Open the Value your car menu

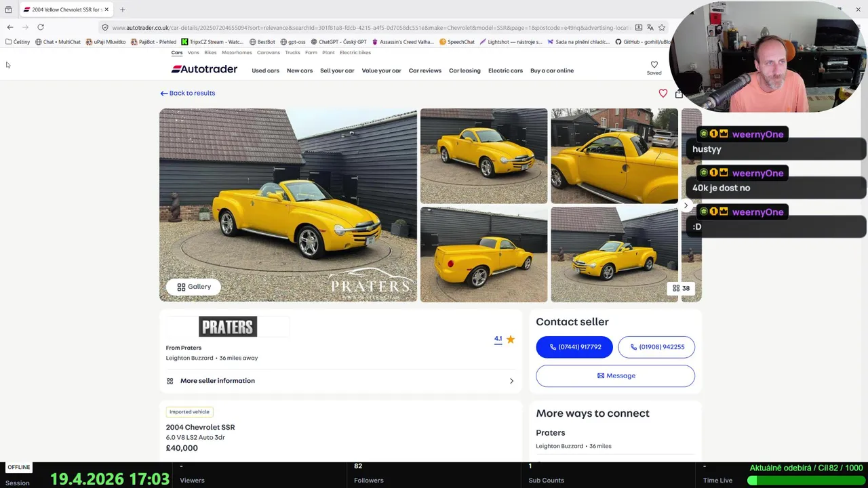pos(381,70)
